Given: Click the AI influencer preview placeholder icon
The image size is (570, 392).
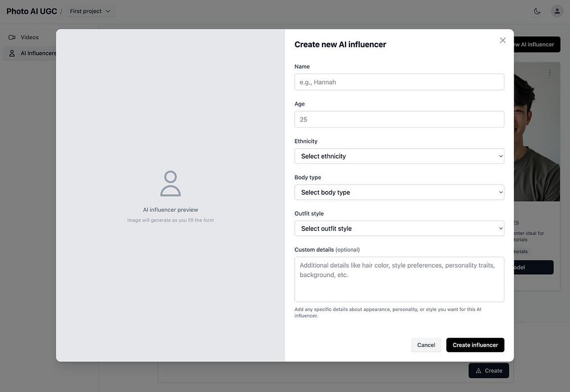Looking at the screenshot, I should click(x=170, y=183).
